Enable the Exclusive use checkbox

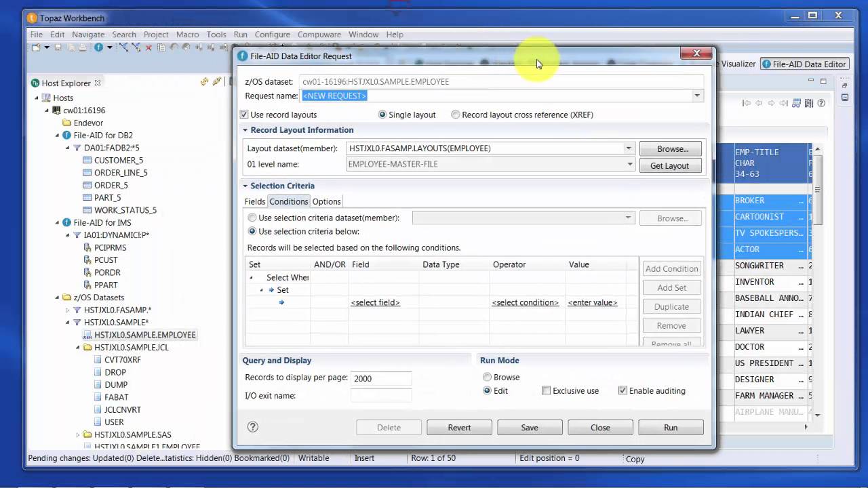[x=546, y=391]
